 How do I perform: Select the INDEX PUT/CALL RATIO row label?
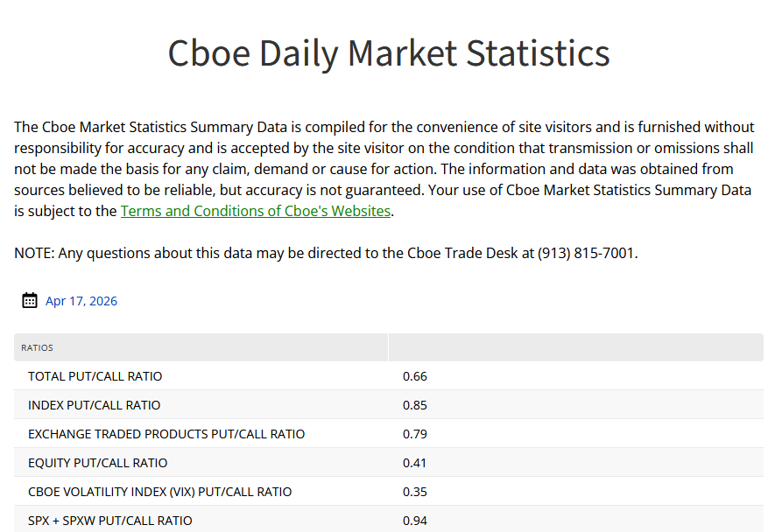pos(95,405)
